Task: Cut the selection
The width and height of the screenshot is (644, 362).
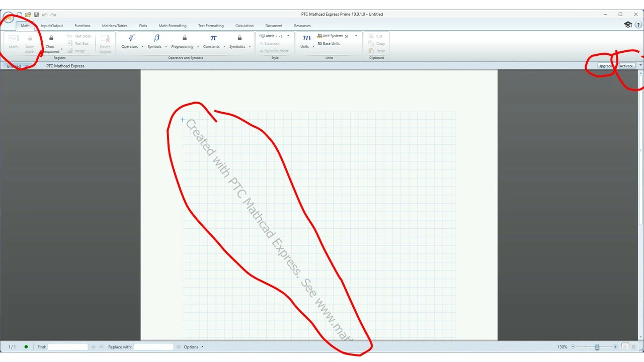Action: click(x=376, y=36)
